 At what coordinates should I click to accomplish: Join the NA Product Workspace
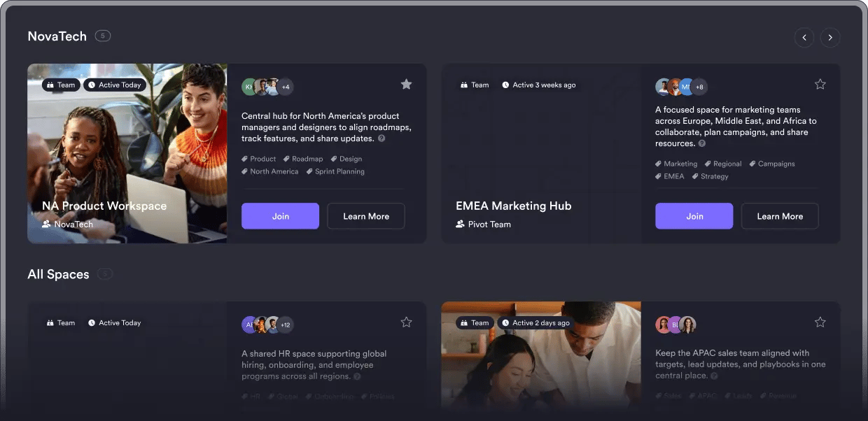[280, 216]
